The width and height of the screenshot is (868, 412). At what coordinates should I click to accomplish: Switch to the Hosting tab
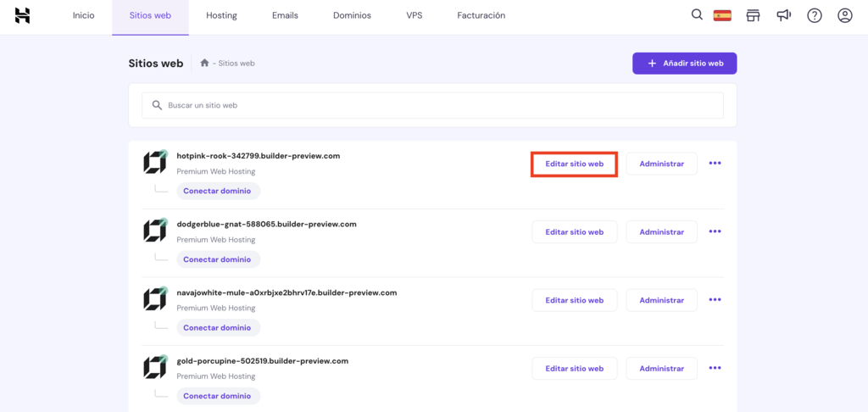[x=221, y=15]
